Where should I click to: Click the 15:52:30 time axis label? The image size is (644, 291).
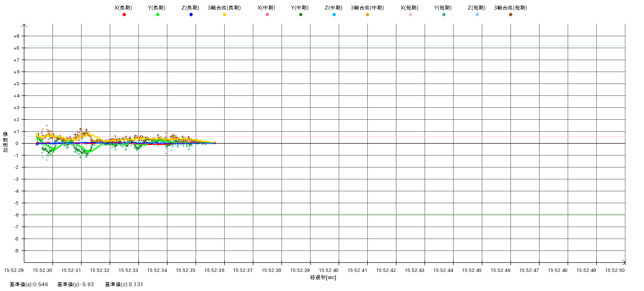pos(42,270)
